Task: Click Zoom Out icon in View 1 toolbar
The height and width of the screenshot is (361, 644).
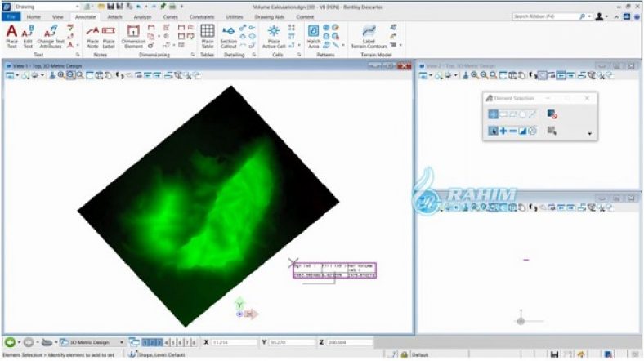Action: coord(70,75)
